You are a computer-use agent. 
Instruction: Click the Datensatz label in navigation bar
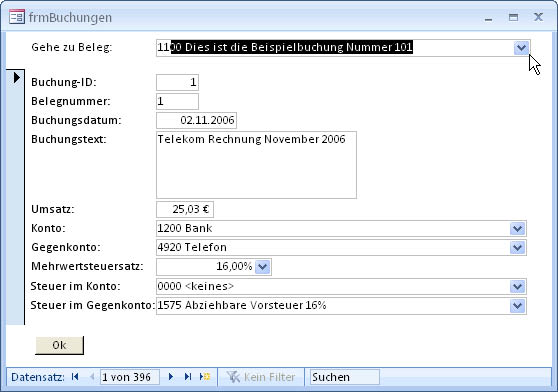tap(38, 377)
